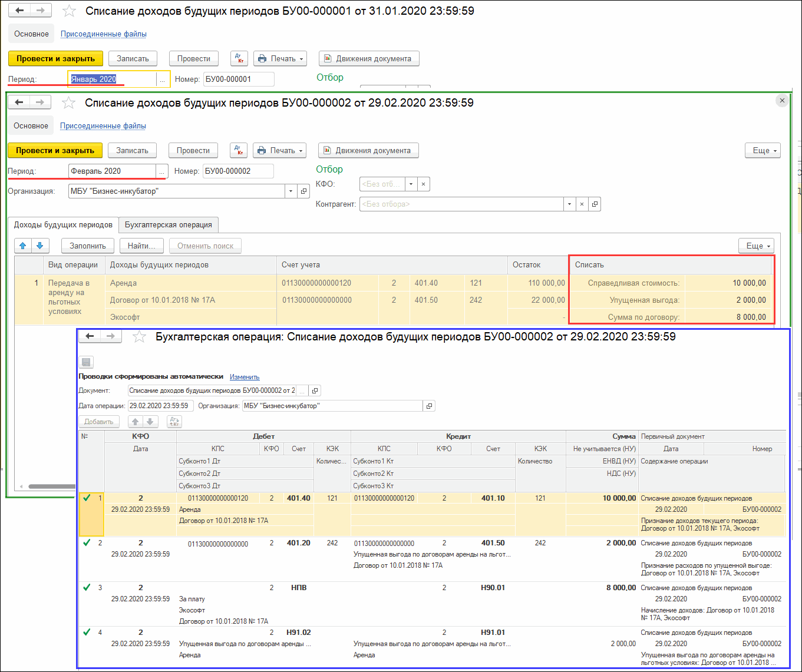Switch to Бухгалтерская операция tab
802x672 pixels.
[x=169, y=224]
